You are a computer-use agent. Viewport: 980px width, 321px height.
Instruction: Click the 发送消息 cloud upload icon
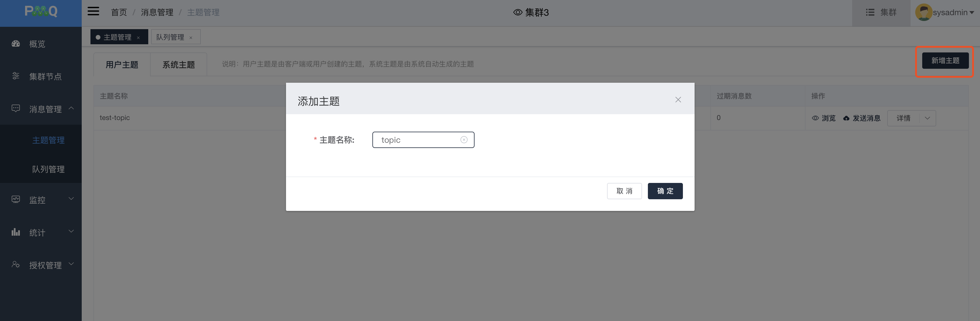(846, 118)
